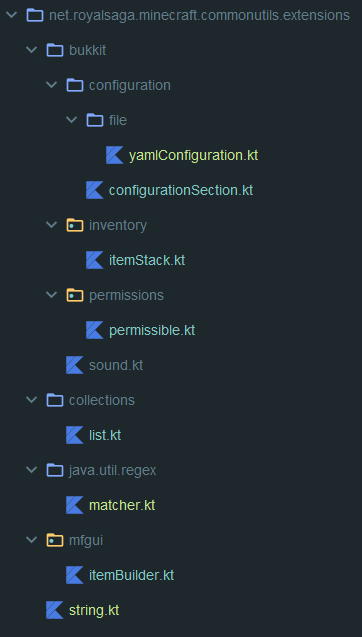Collapse the file folder chevron
The width and height of the screenshot is (362, 637).
click(x=71, y=120)
